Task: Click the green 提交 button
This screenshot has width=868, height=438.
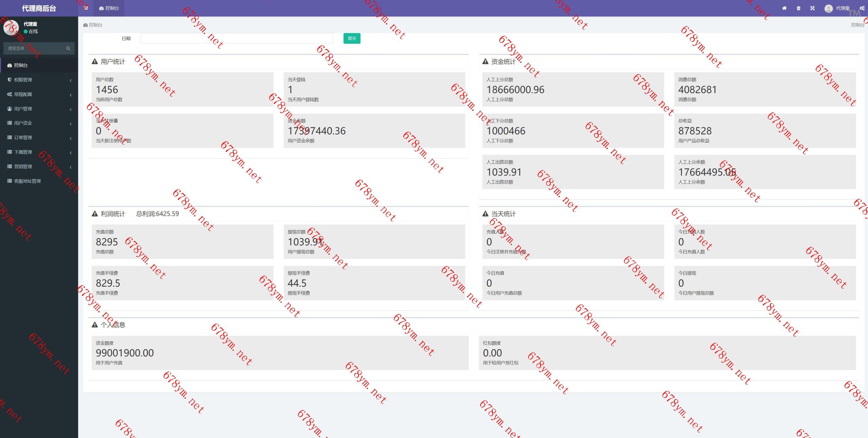Action: click(x=352, y=38)
